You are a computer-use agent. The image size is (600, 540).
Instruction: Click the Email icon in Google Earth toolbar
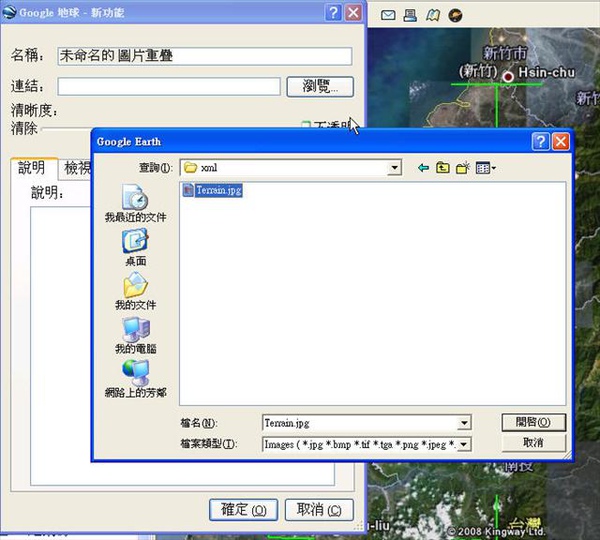(x=388, y=15)
